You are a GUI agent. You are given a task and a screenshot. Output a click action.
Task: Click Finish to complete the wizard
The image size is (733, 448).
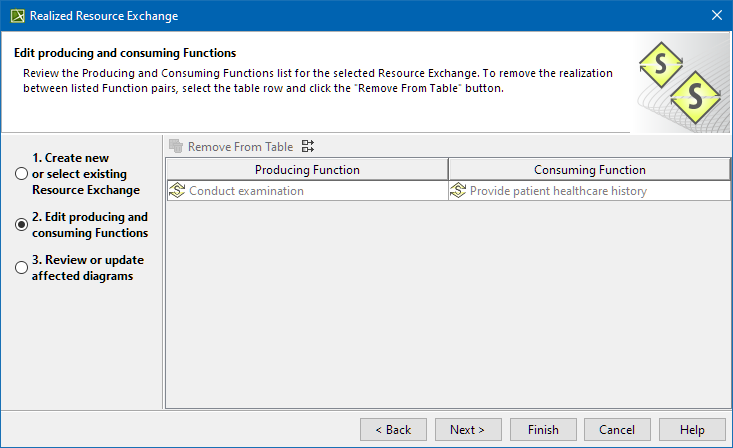tap(543, 429)
